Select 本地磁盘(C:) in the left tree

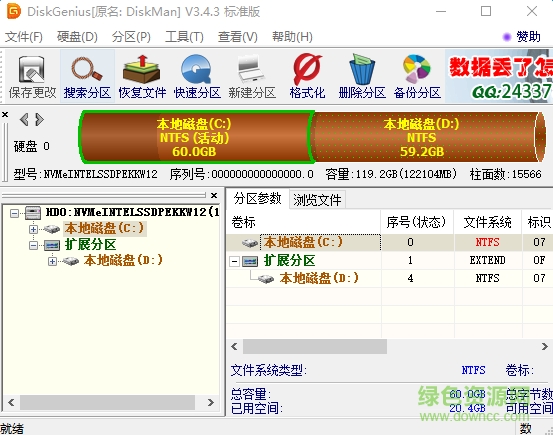click(104, 229)
